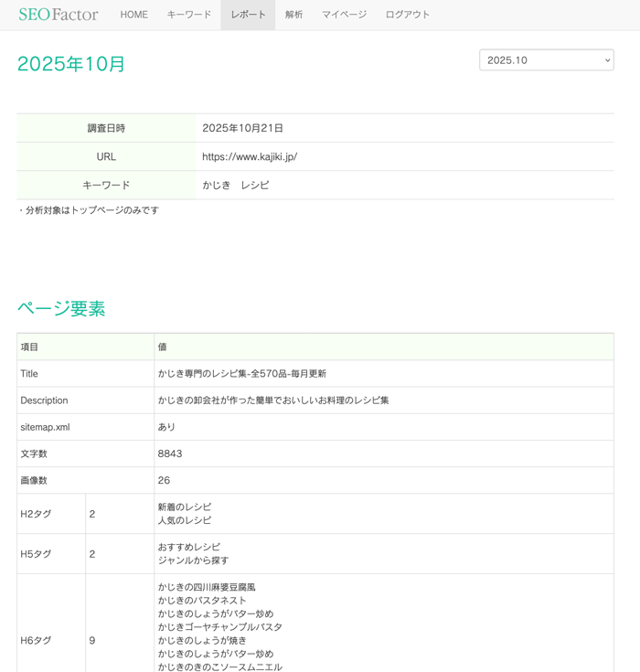Click the H2タグ row label
Viewport: 640px width, 672px height.
point(36,514)
